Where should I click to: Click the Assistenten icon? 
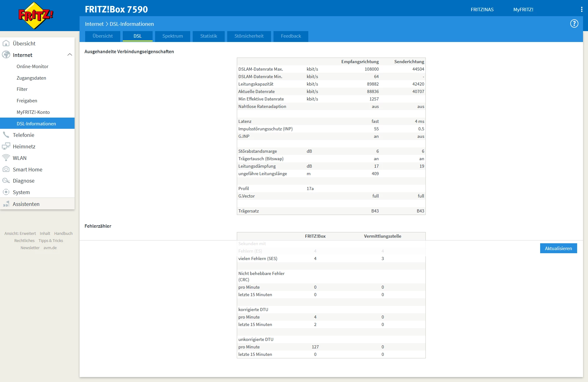pos(6,204)
